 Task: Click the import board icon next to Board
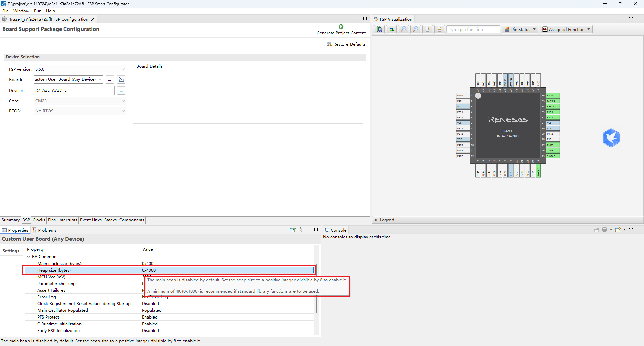point(121,80)
